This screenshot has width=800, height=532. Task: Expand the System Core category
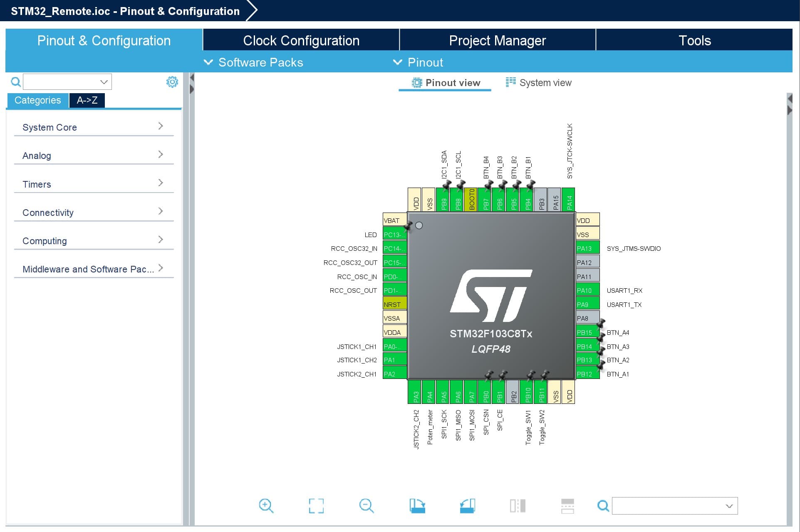point(94,127)
